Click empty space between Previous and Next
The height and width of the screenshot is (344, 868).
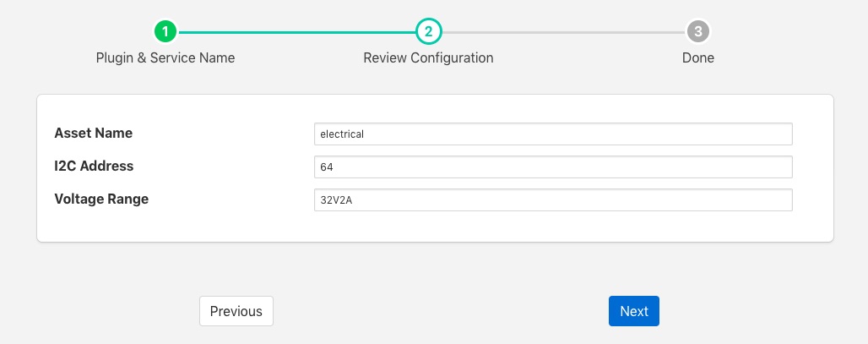point(439,311)
